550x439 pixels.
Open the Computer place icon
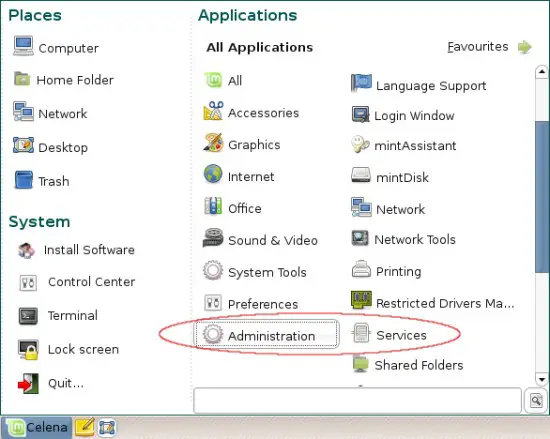(24, 46)
